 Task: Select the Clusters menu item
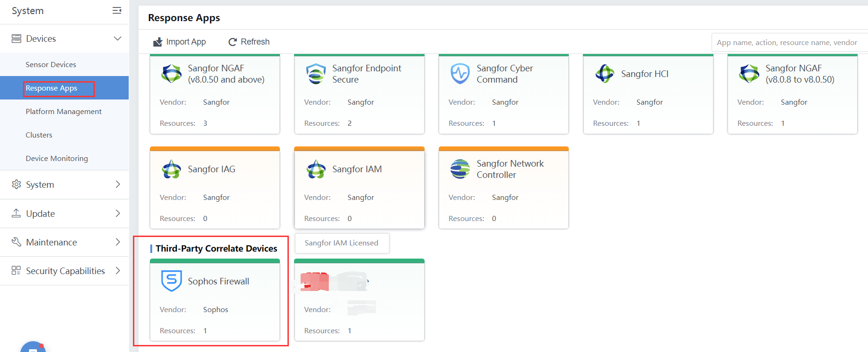(39, 135)
